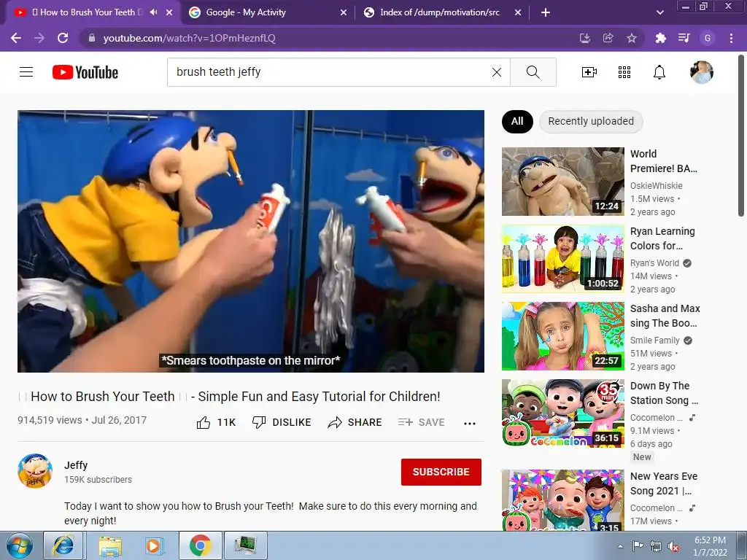
Task: Open the World Premiere video title
Action: (x=664, y=161)
